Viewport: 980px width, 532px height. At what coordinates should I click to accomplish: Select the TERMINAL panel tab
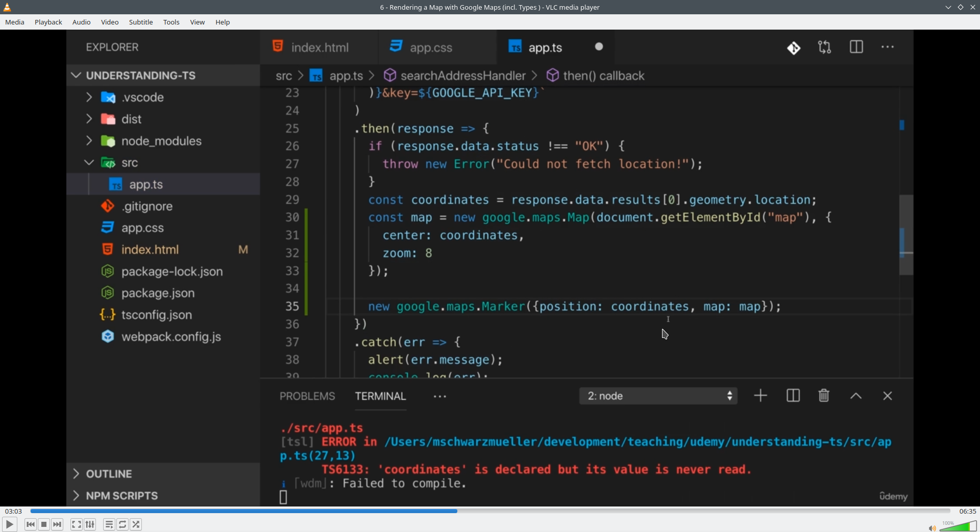(x=381, y=396)
